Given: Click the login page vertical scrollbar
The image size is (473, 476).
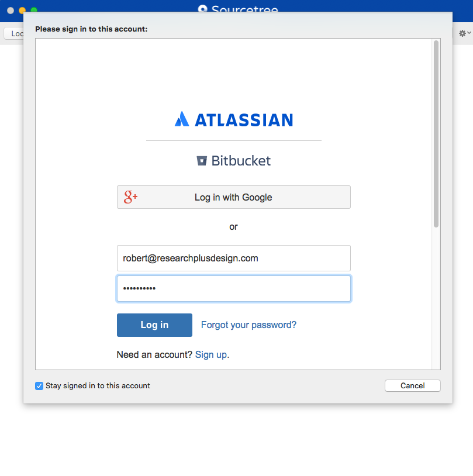Looking at the screenshot, I should (x=436, y=134).
